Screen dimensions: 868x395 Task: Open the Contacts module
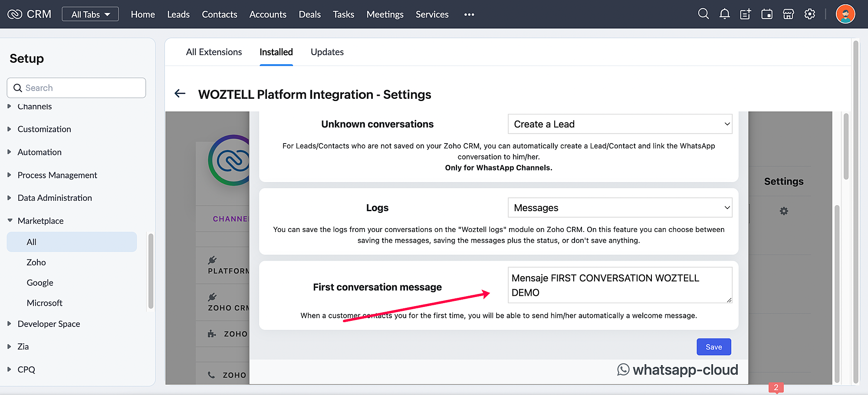click(220, 14)
